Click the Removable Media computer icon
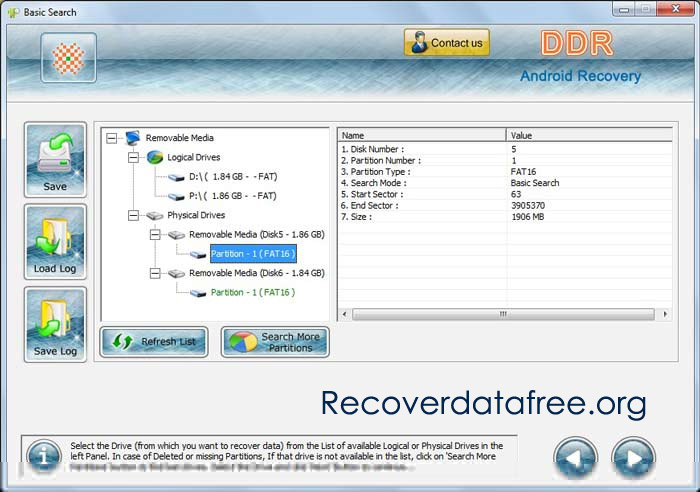The height and width of the screenshot is (492, 700). [133, 138]
